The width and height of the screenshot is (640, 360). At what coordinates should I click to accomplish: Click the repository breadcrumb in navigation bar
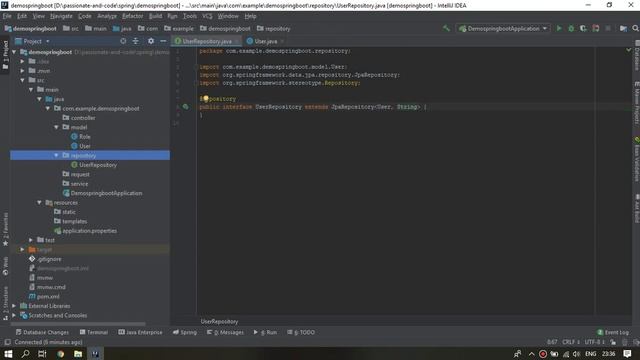[x=273, y=29]
